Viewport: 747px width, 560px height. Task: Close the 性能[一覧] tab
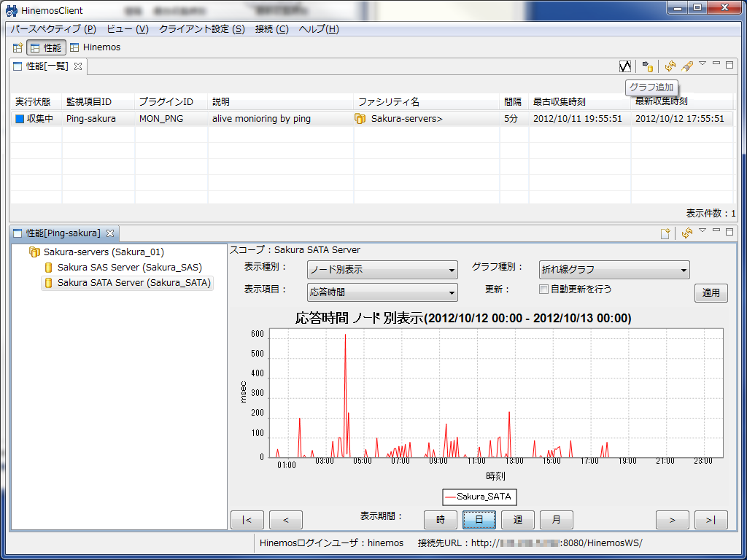pos(78,66)
